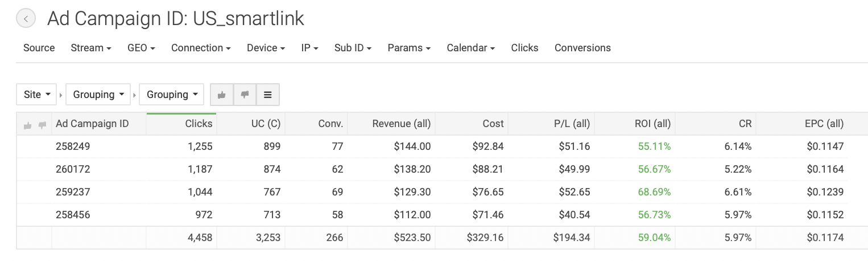Expand the Calendar menu
The height and width of the screenshot is (261, 868).
(470, 48)
